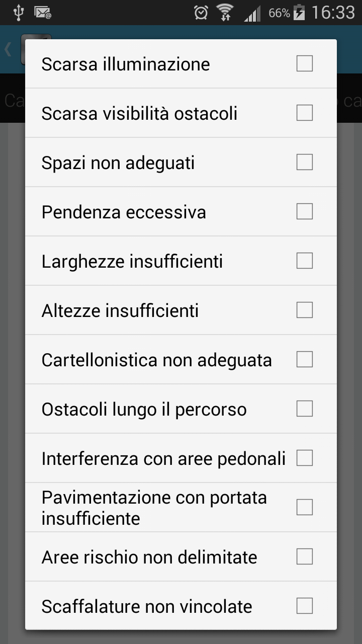Select Pendenza eccessiva checkbox
The height and width of the screenshot is (644, 362).
click(x=305, y=212)
